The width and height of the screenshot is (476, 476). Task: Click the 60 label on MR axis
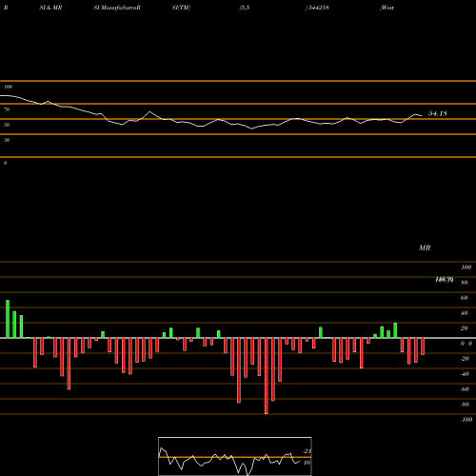465,298
